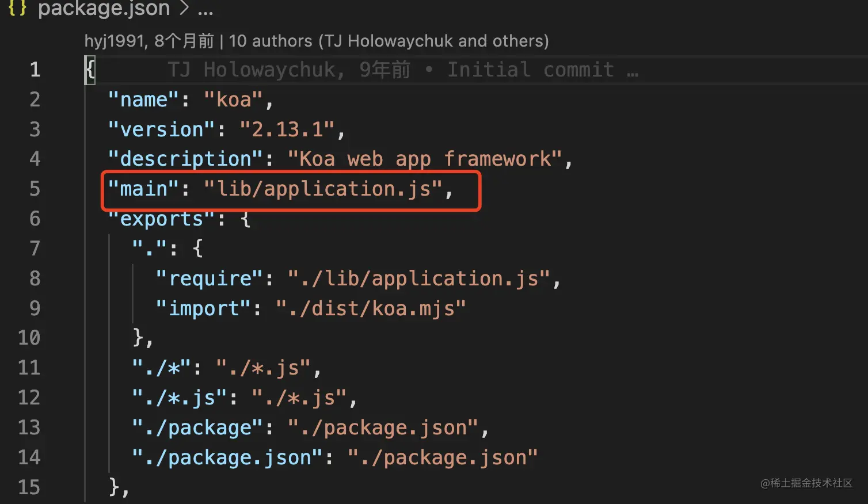Show the '10 authors (TJ Holowaychuk and others)' lens
Image resolution: width=868 pixels, height=504 pixels.
(x=389, y=41)
